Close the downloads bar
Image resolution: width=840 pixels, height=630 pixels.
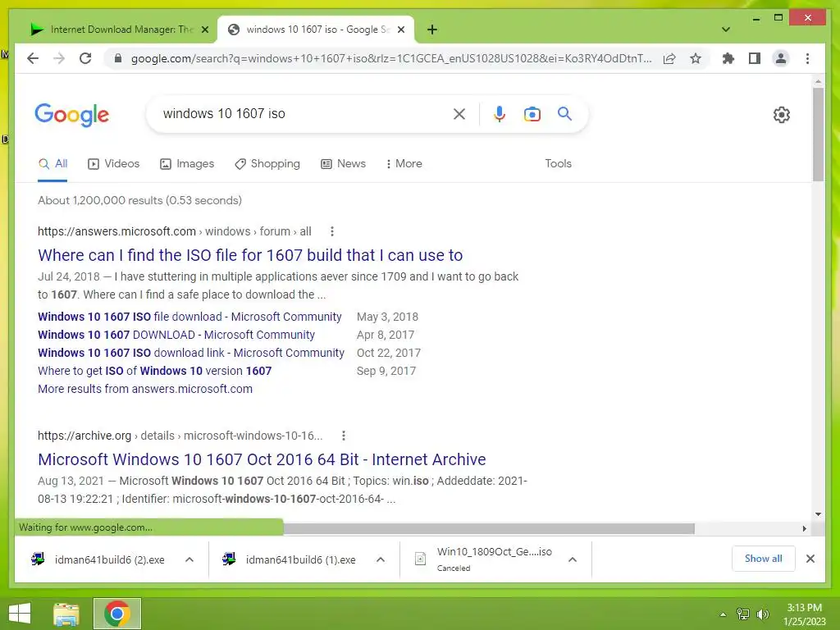pyautogui.click(x=810, y=559)
